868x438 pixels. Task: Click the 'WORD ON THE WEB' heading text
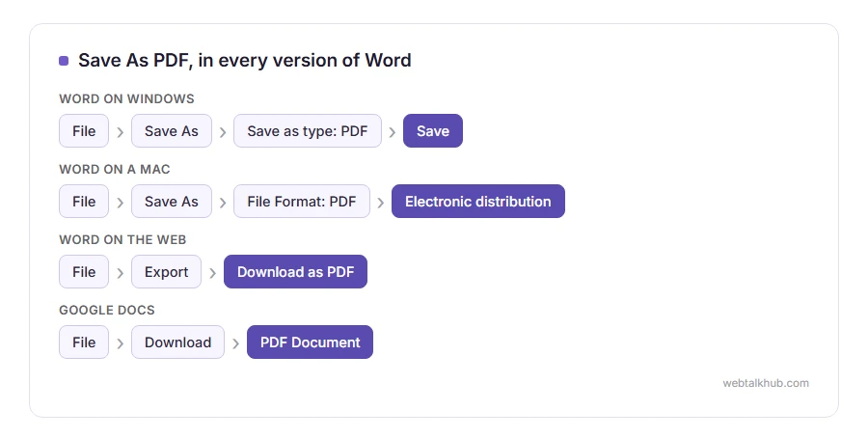click(x=122, y=239)
